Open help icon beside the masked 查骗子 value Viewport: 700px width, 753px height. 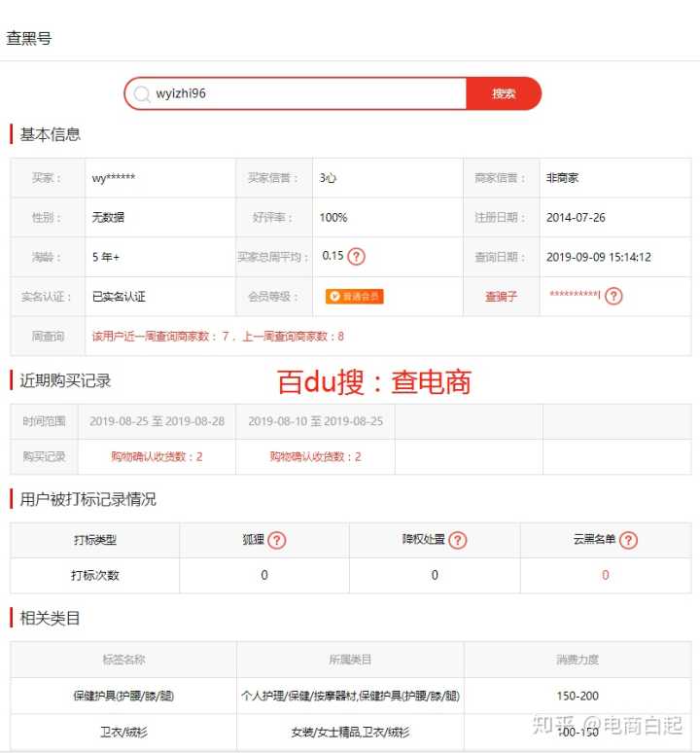(x=613, y=296)
